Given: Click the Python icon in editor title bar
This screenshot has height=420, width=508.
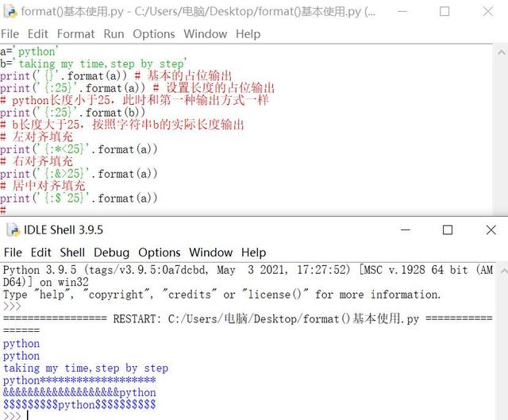Looking at the screenshot, I should pos(10,11).
